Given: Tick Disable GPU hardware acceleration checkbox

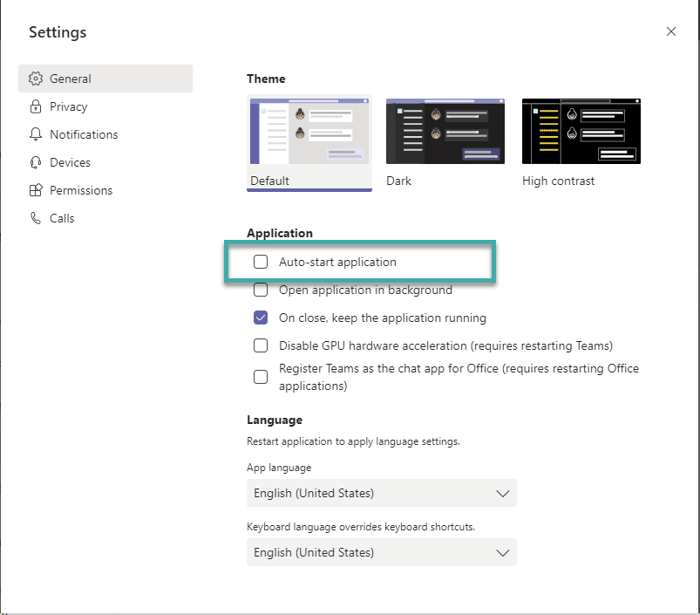Looking at the screenshot, I should pos(261,345).
